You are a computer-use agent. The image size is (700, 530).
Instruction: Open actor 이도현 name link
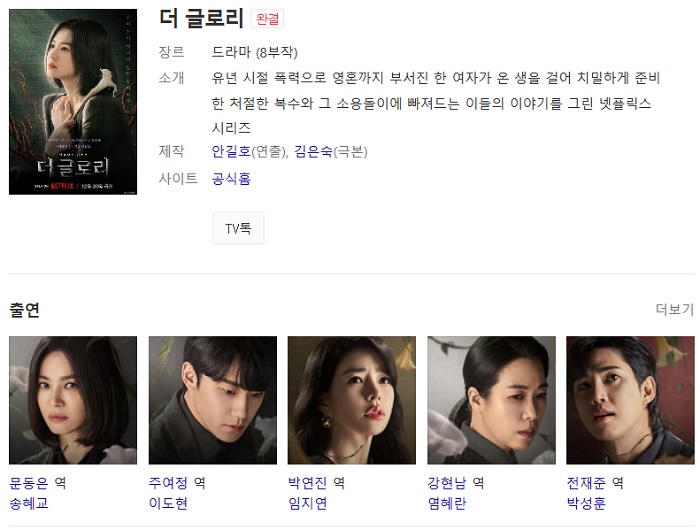point(168,503)
